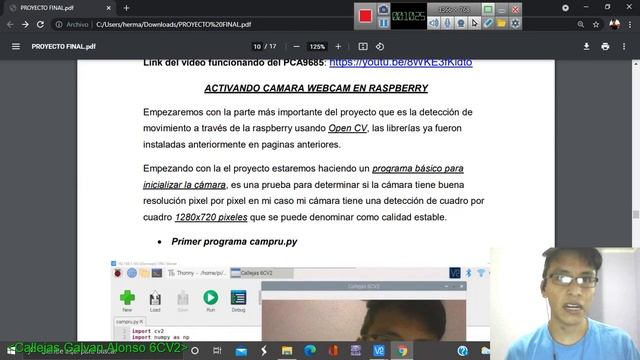Viewport: 640px width, 360px height.
Task: Open the recorder settings gear
Action: tap(515, 23)
